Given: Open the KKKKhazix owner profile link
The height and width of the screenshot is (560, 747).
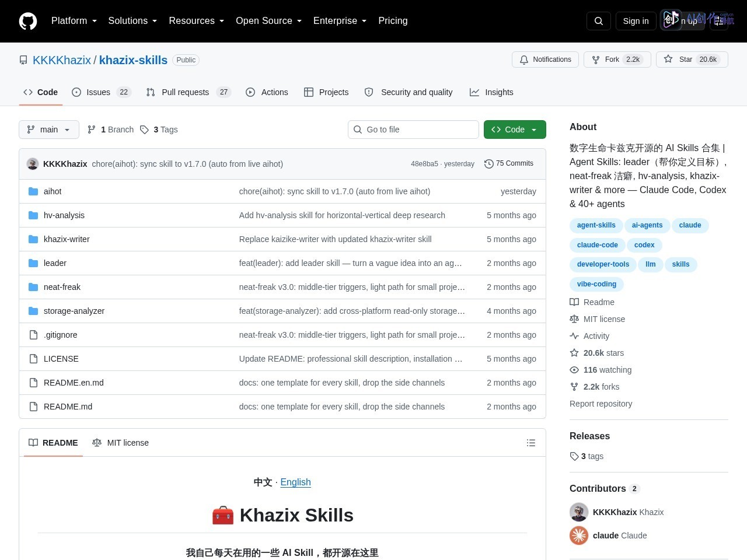Looking at the screenshot, I should pos(62,60).
